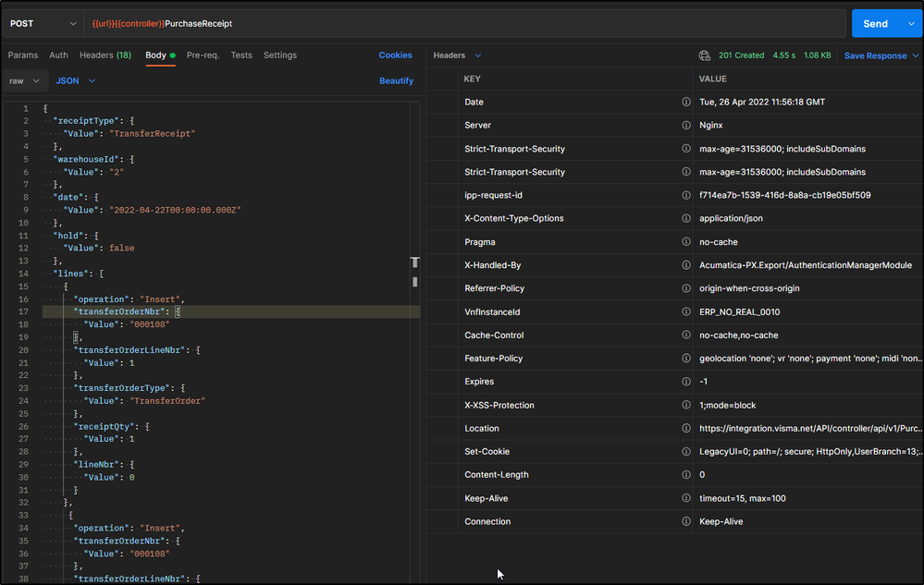924x585 pixels.
Task: Click the Cookies link
Action: point(395,55)
